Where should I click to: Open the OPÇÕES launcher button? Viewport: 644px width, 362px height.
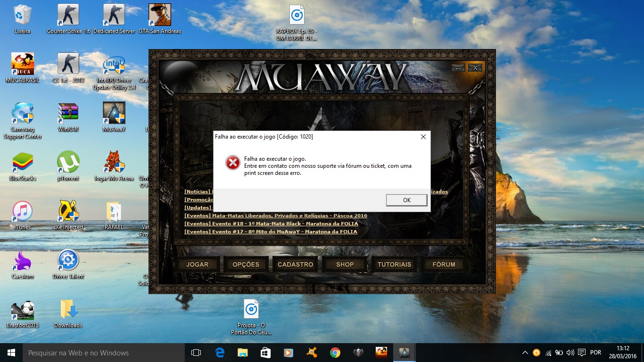click(x=246, y=264)
